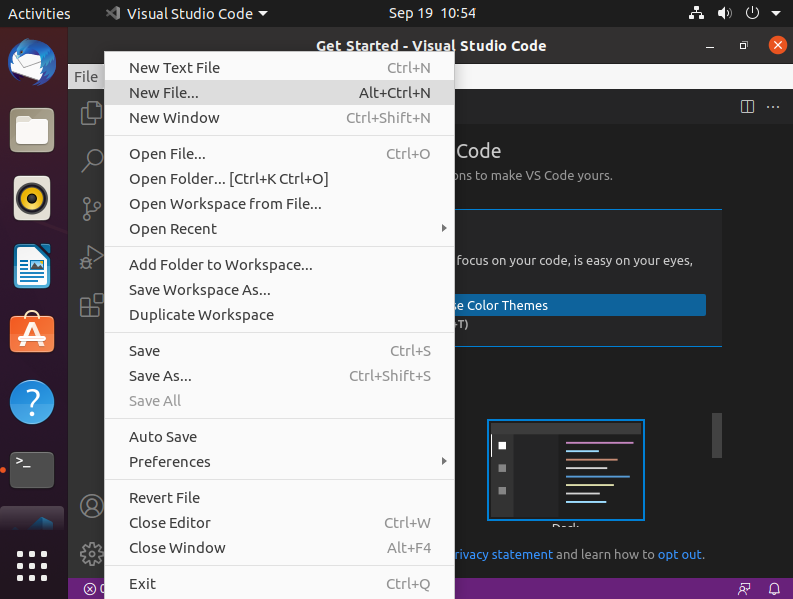Expand the Open Recent submenu arrow
The image size is (793, 599).
[x=444, y=228]
